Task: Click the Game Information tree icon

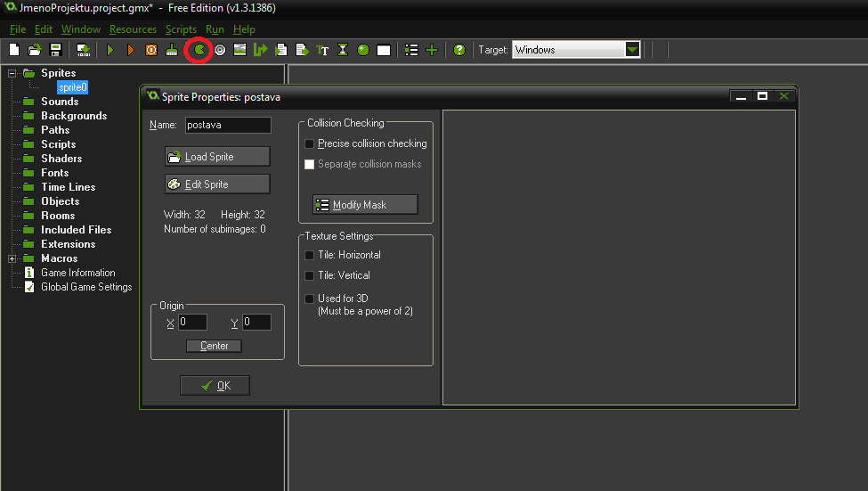Action: pos(29,273)
